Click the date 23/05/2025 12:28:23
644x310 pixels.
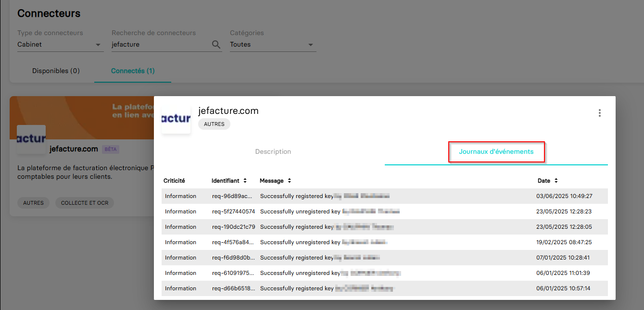(x=564, y=211)
